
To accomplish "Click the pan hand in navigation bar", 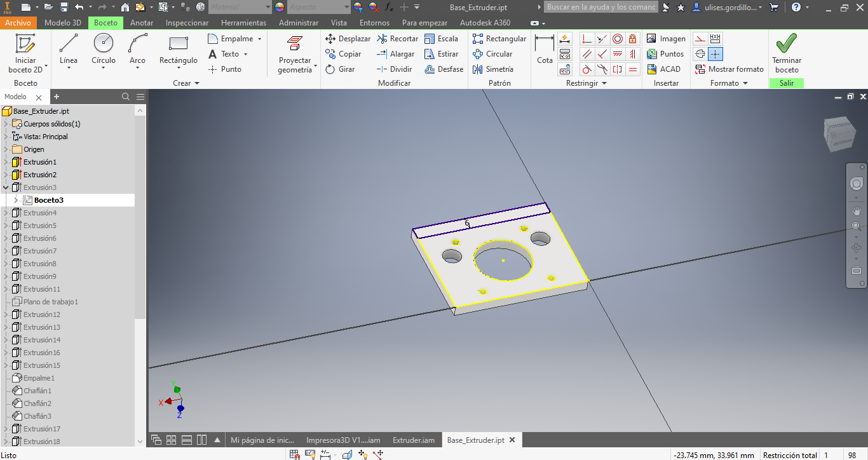I will (857, 210).
